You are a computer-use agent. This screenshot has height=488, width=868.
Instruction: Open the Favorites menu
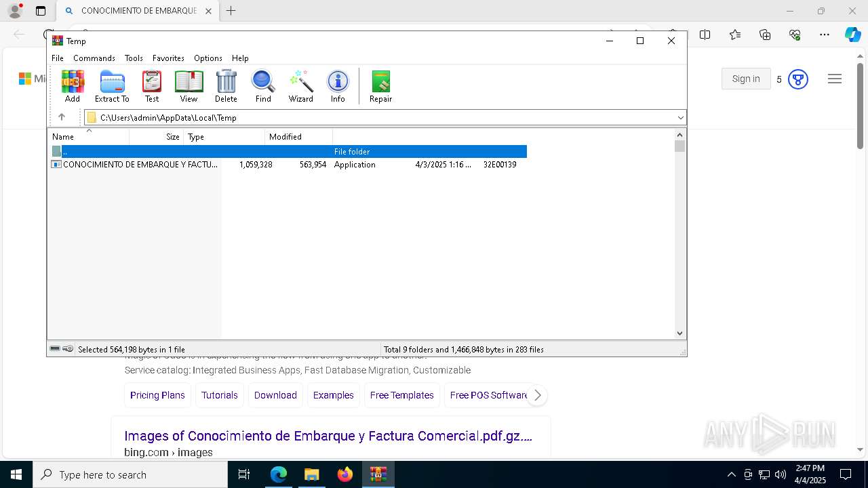pyautogui.click(x=168, y=58)
